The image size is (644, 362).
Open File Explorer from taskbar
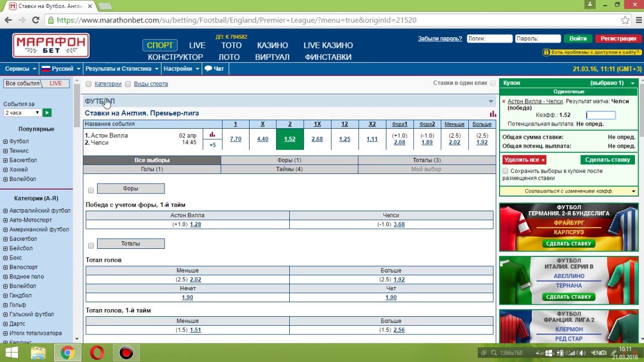coord(38,353)
